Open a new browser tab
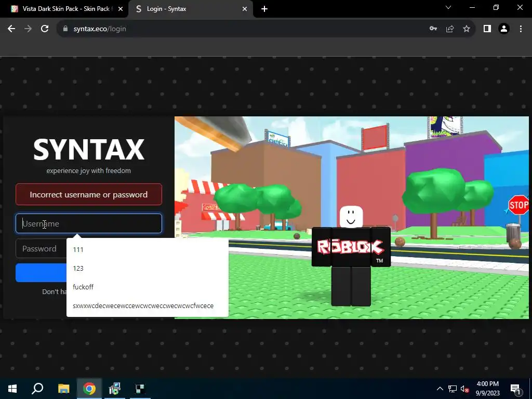Viewport: 532px width, 399px height. 264,9
